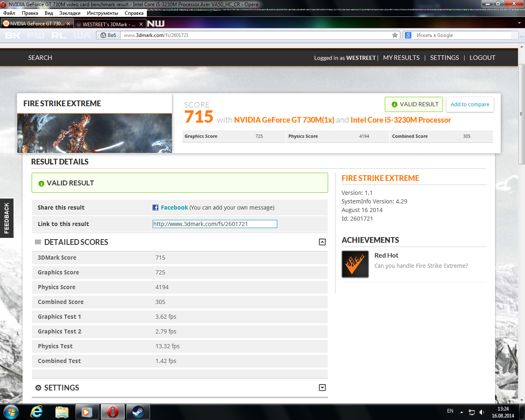Open site SETTINGS link in header
The image size is (525, 420).
445,58
